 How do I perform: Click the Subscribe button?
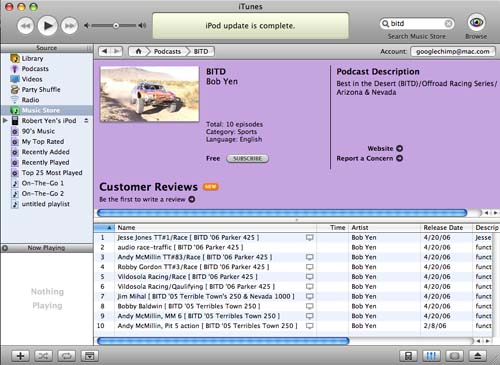[247, 158]
